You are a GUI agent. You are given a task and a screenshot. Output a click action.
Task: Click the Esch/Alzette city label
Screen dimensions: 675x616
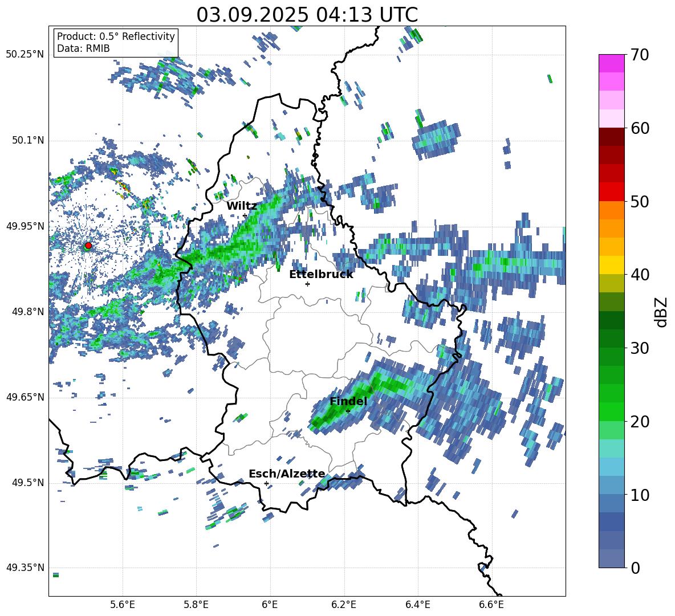(287, 474)
